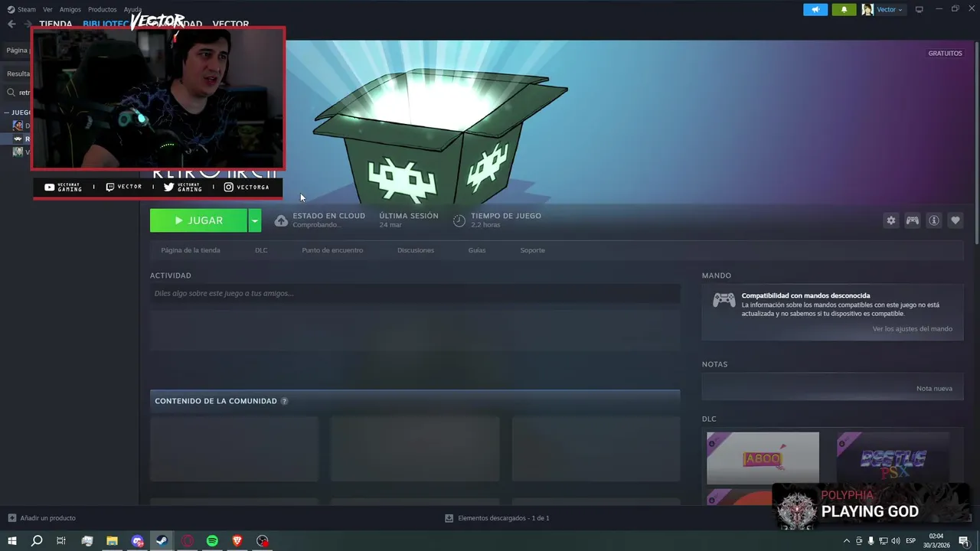The image size is (980, 551).
Task: Open Windows taskbar search
Action: [x=37, y=541]
